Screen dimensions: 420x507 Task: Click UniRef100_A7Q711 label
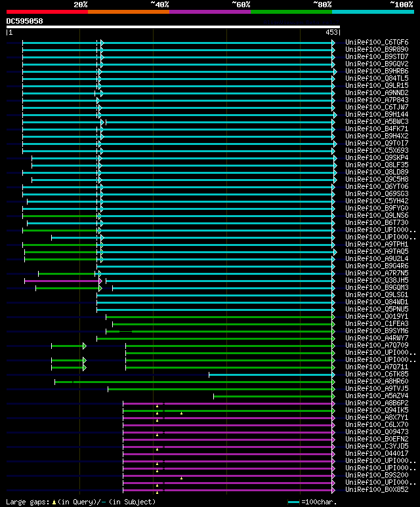[x=377, y=367]
